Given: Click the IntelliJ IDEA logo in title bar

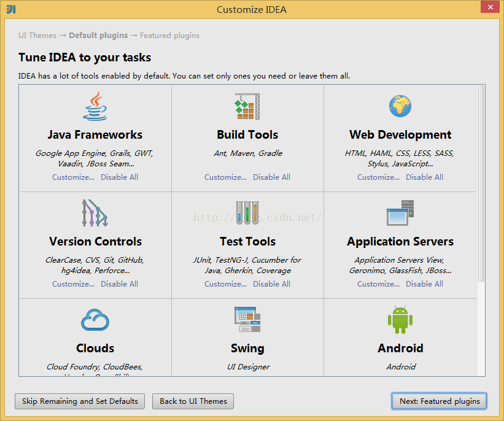Looking at the screenshot, I should click(x=11, y=9).
